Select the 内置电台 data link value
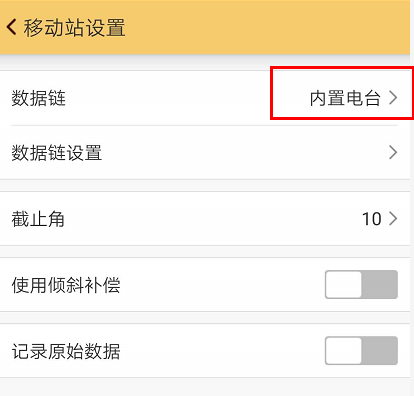 tap(345, 98)
